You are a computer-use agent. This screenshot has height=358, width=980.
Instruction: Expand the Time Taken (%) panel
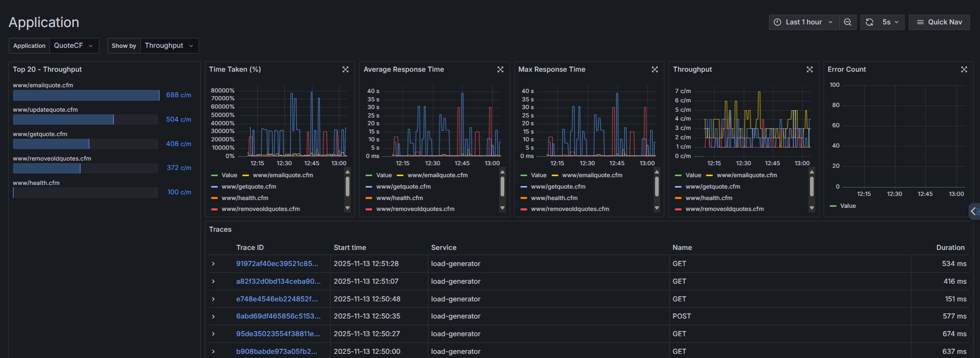(345, 70)
